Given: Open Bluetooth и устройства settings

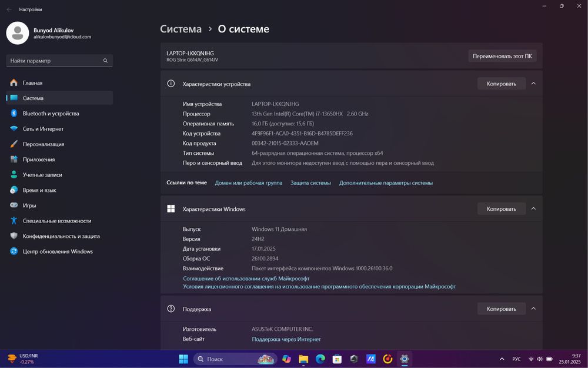Looking at the screenshot, I should (x=59, y=113).
